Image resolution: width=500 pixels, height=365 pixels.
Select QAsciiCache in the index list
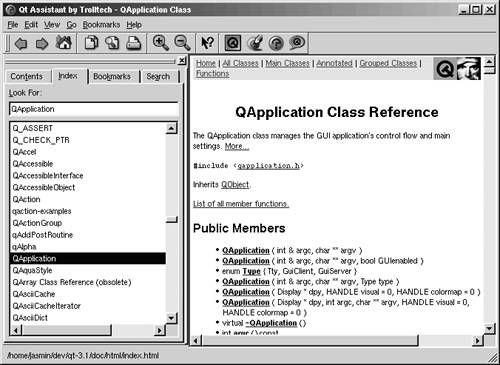[x=88, y=294]
